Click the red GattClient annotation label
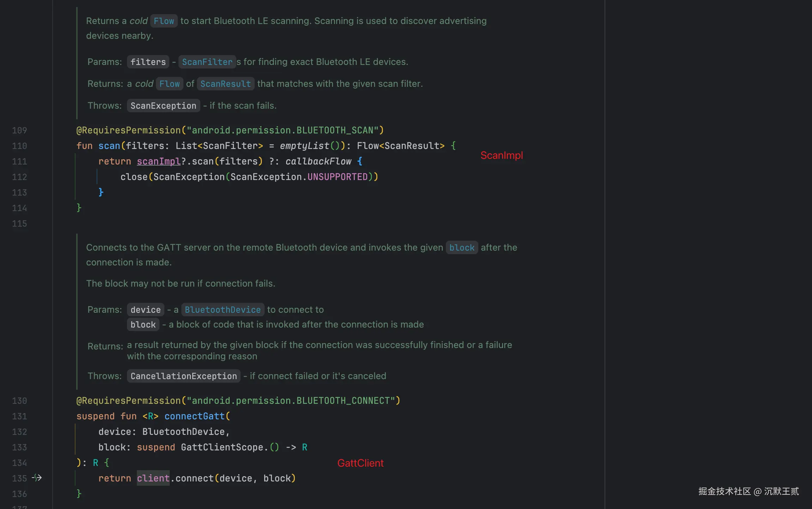This screenshot has width=812, height=509. point(360,463)
